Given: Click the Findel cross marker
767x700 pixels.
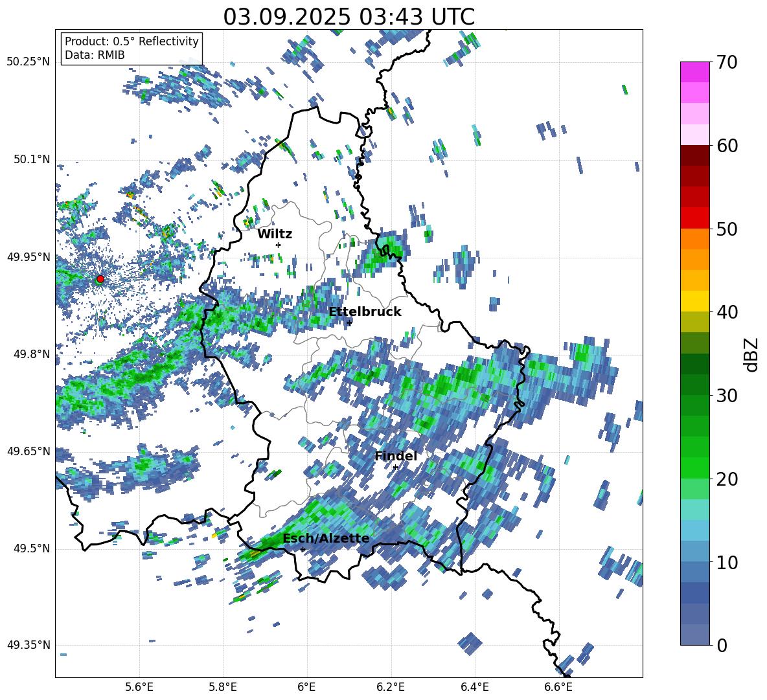Looking at the screenshot, I should click(395, 468).
